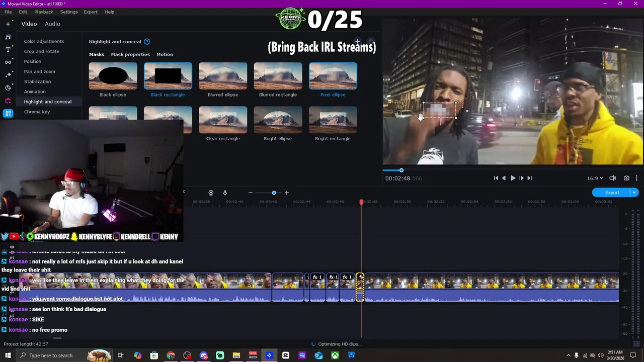Image resolution: width=644 pixels, height=362 pixels.
Task: Select Stabilization tool
Action: pyautogui.click(x=37, y=81)
